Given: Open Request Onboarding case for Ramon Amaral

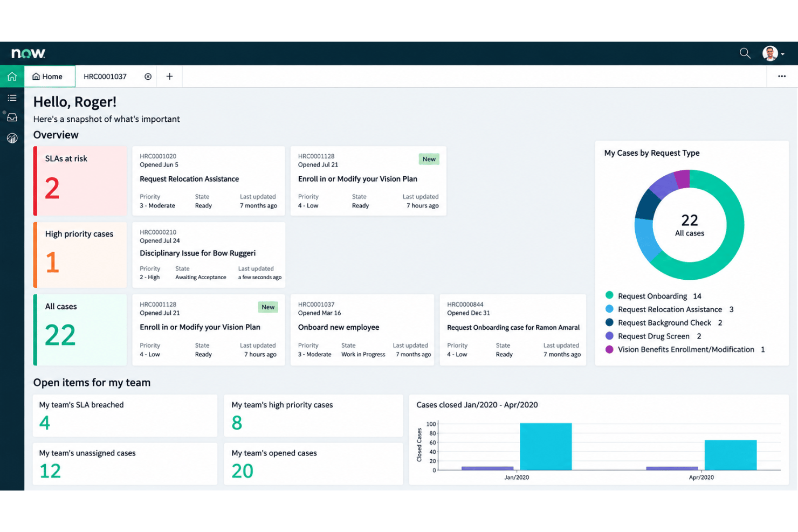Looking at the screenshot, I should pos(513,330).
